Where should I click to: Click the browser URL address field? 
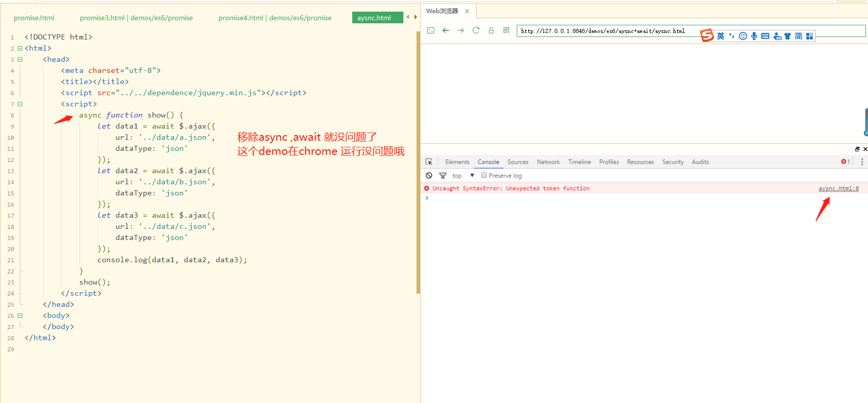coord(691,31)
